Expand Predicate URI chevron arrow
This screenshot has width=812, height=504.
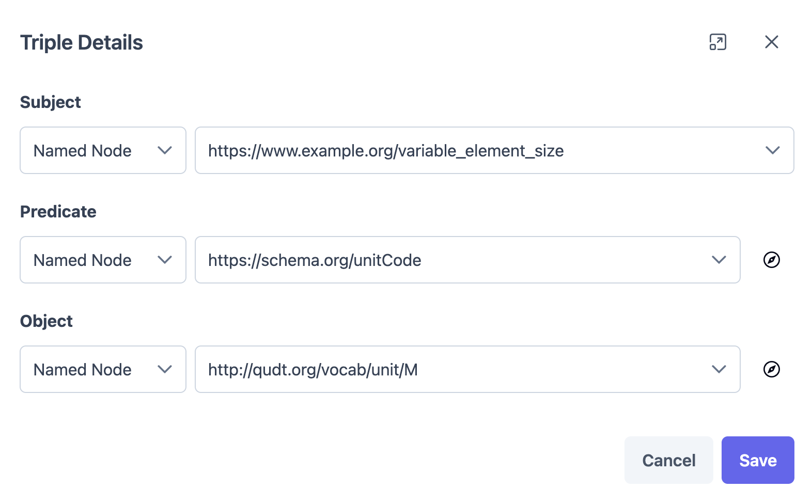719,260
